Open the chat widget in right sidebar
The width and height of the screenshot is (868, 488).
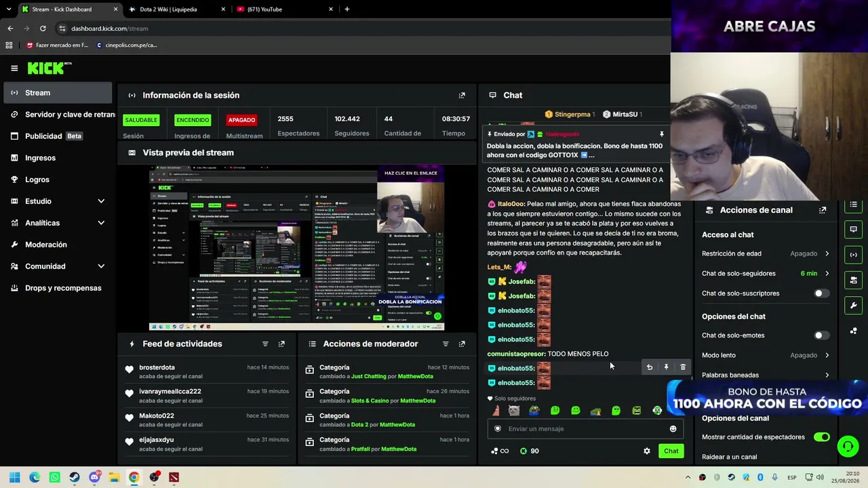click(x=854, y=229)
